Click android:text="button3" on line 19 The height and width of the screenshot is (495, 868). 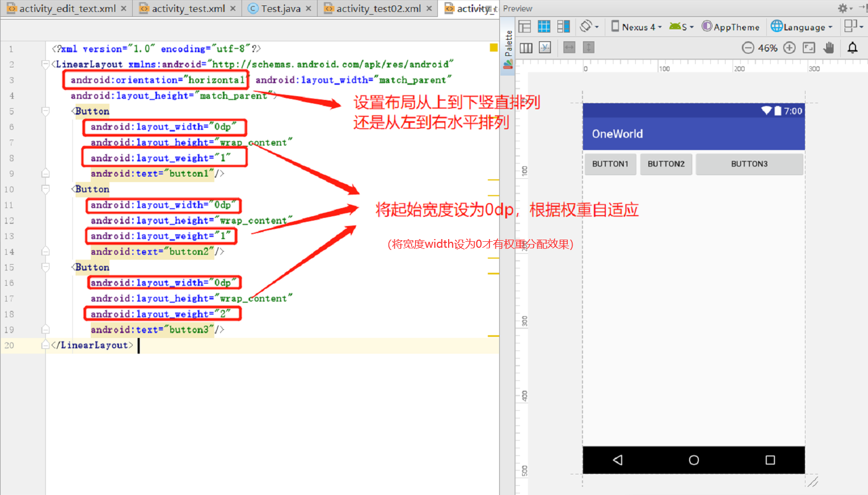coord(152,330)
